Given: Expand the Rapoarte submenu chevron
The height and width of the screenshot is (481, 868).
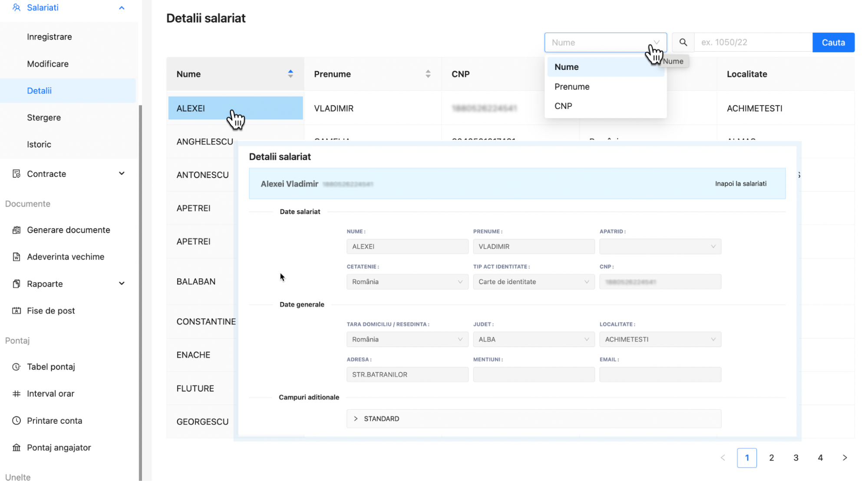Looking at the screenshot, I should [x=122, y=283].
